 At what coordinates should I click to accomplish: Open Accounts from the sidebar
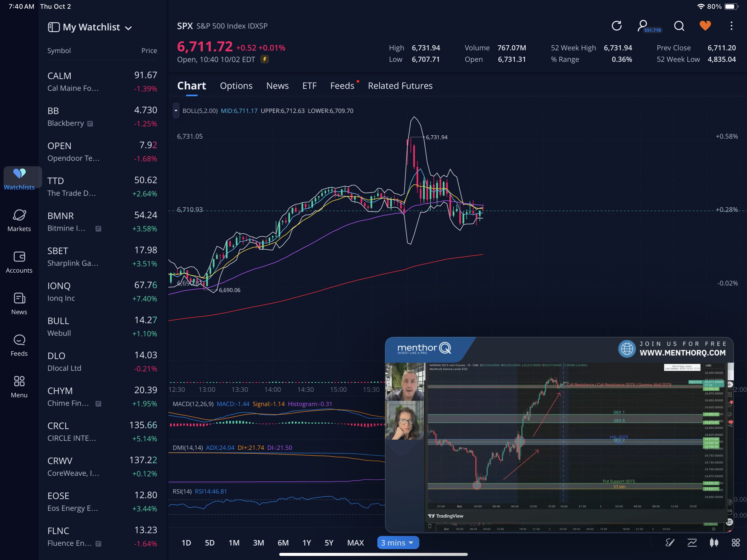click(19, 262)
